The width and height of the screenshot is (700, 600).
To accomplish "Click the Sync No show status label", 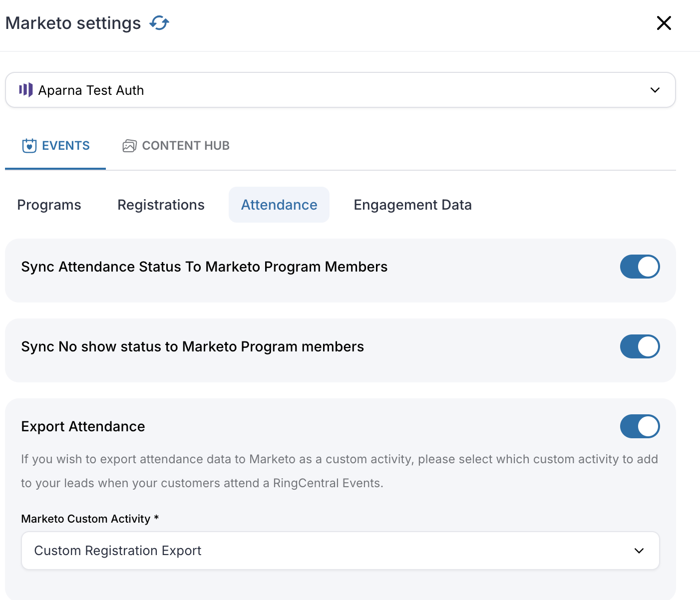I will point(192,346).
